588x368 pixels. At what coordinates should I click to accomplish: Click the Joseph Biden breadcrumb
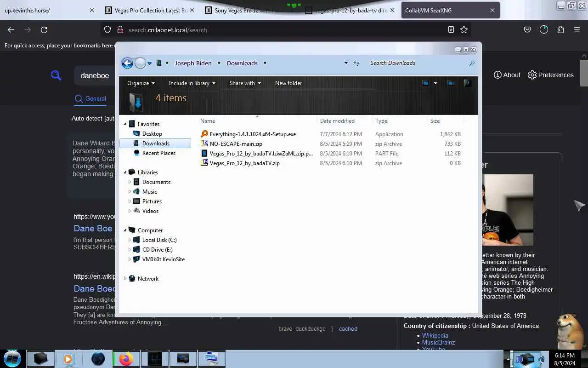click(193, 63)
